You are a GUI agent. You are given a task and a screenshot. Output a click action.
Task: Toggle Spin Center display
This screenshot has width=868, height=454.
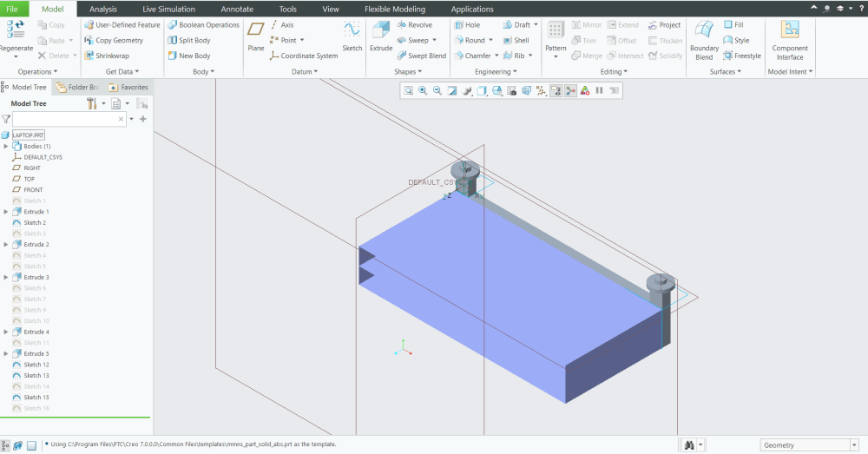coord(571,91)
